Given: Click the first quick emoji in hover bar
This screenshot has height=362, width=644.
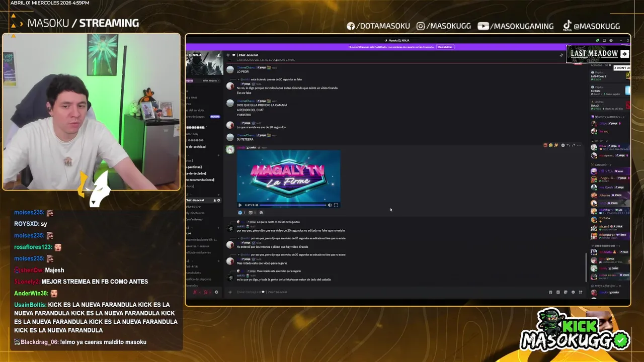Looking at the screenshot, I should (545, 145).
